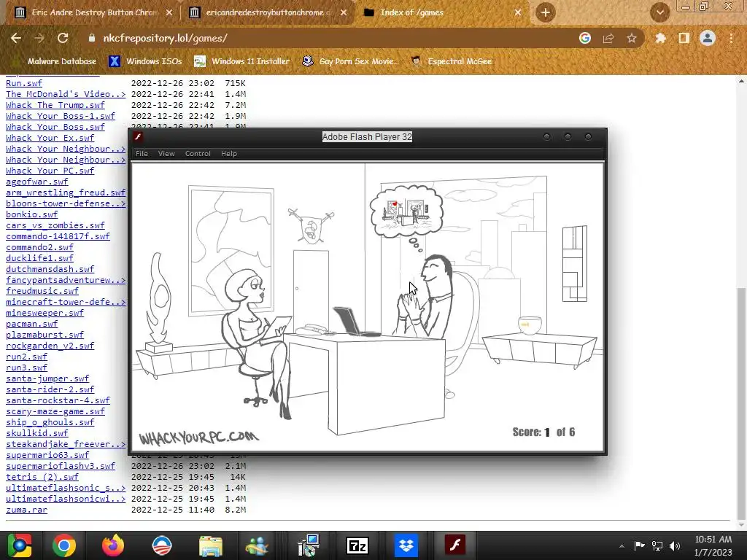Open Whack_Your_PC.swf link
Screen dimensions: 747x560
click(50, 171)
